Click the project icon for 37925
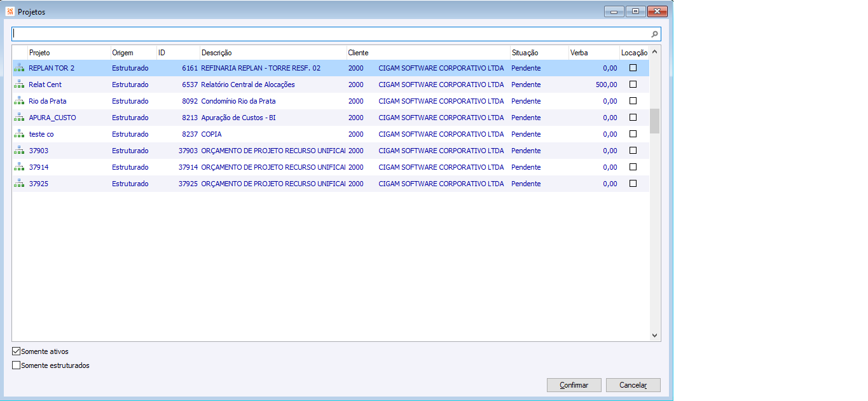Screen dimensions: 868x401 (19, 184)
